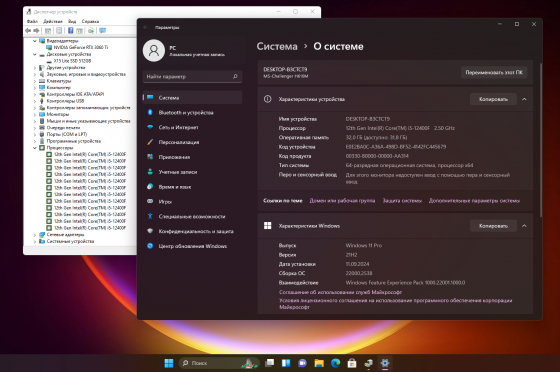Screen dimensions: 560x372
Task: Click the magnifier icon in Settings search box
Action: pyautogui.click(x=235, y=76)
